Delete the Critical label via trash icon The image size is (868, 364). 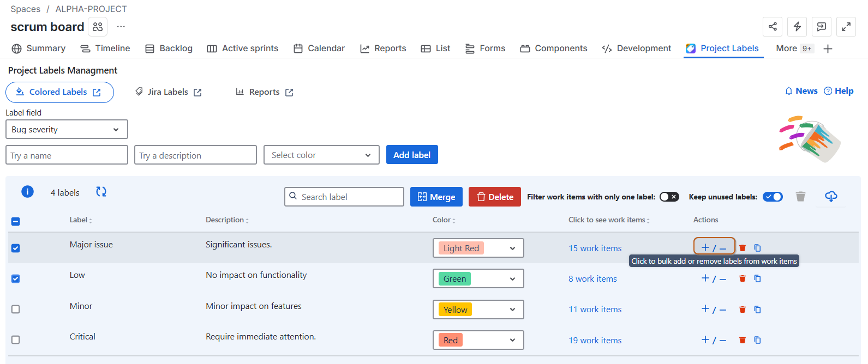[x=742, y=340]
